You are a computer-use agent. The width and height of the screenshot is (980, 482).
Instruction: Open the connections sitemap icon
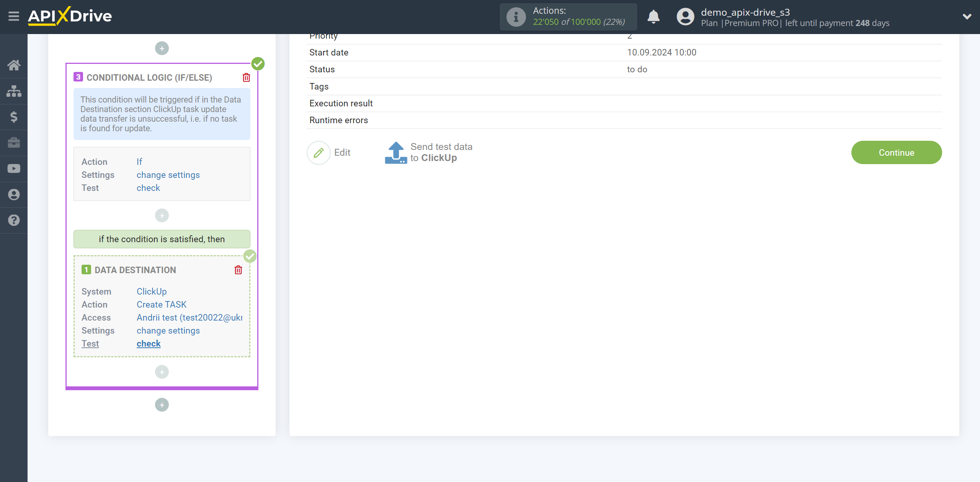point(14,91)
